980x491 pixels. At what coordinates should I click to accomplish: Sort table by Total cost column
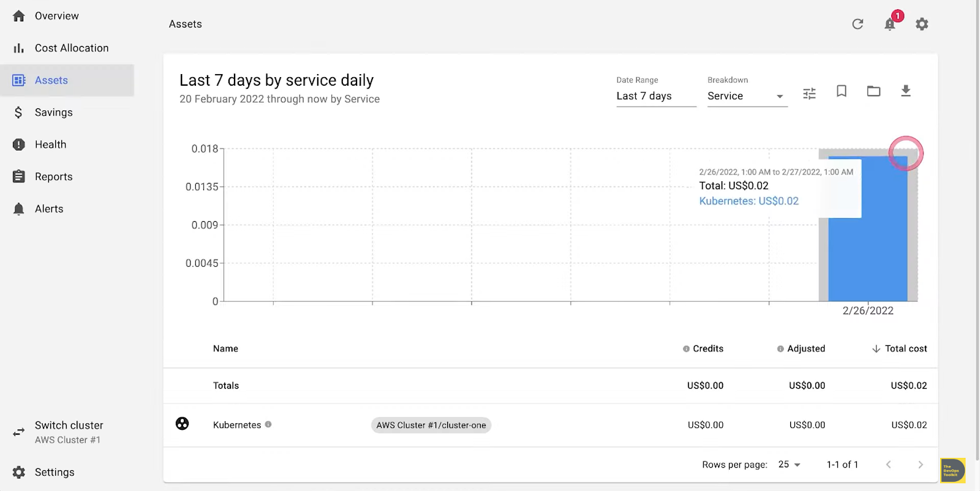[899, 348]
